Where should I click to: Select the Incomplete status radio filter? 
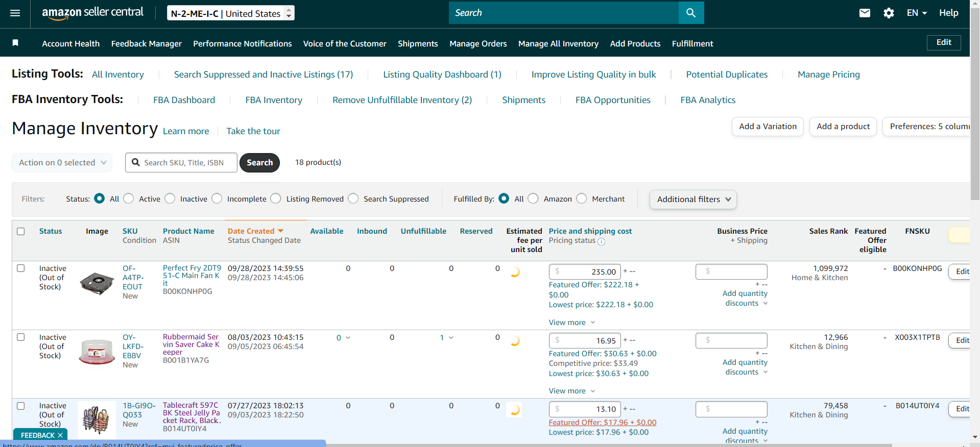(x=217, y=198)
